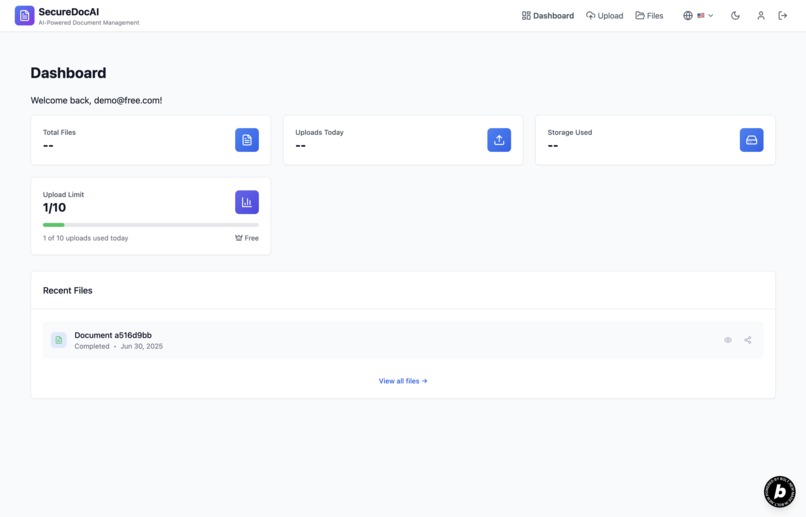
Task: Open the user profile icon
Action: [x=761, y=16]
